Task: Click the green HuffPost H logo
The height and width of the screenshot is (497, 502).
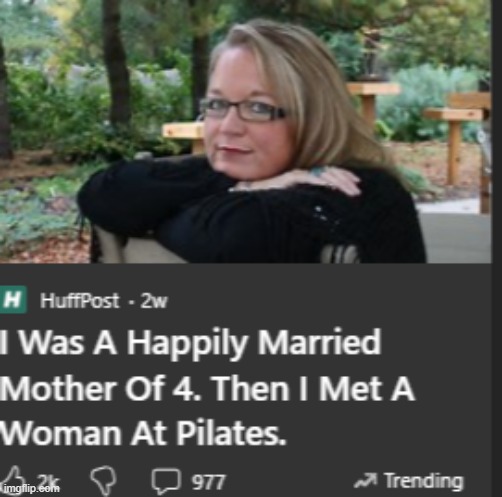Action: click(x=13, y=299)
